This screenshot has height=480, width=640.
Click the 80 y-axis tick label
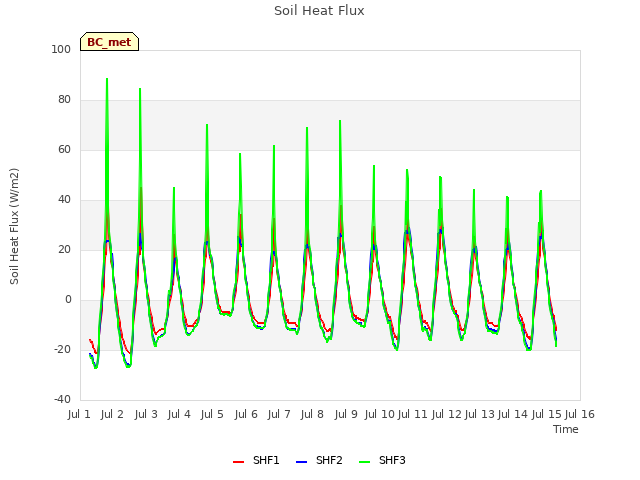tap(64, 100)
